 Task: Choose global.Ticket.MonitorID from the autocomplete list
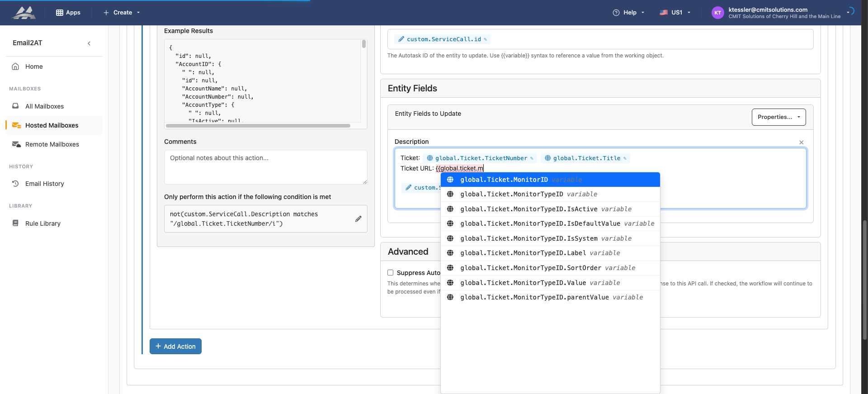click(x=504, y=180)
